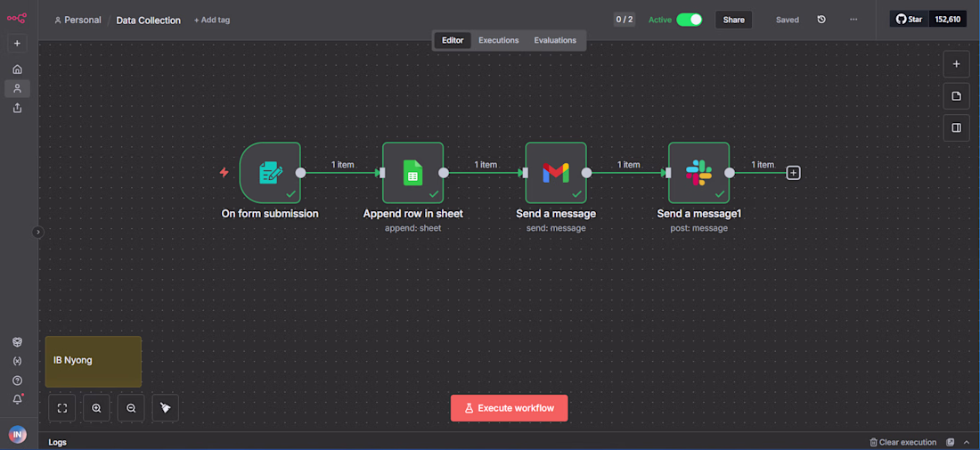Switch to the Executions tab
Image resolution: width=980 pixels, height=450 pixels.
point(499,40)
